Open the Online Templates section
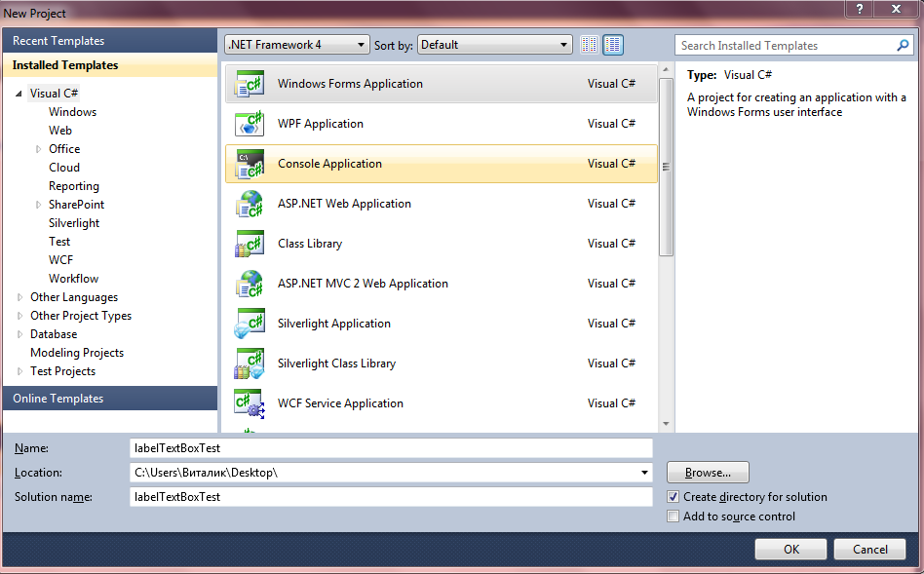The width and height of the screenshot is (924, 574). tap(109, 399)
